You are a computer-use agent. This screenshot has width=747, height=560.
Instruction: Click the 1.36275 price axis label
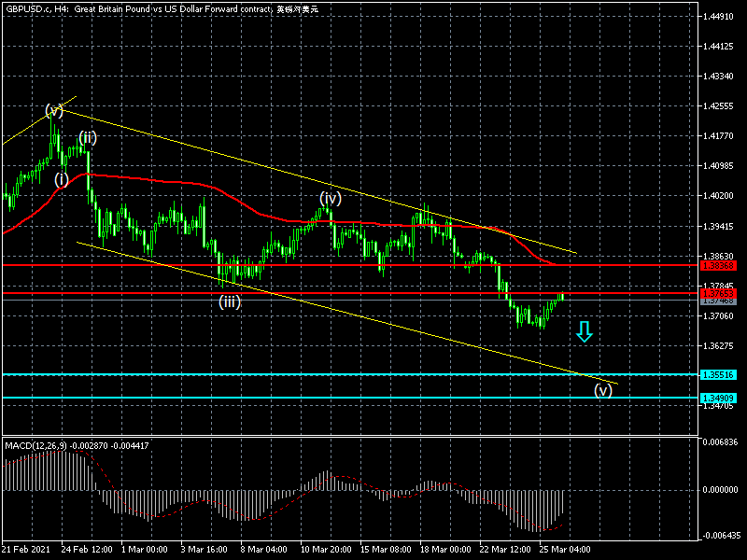[718, 345]
